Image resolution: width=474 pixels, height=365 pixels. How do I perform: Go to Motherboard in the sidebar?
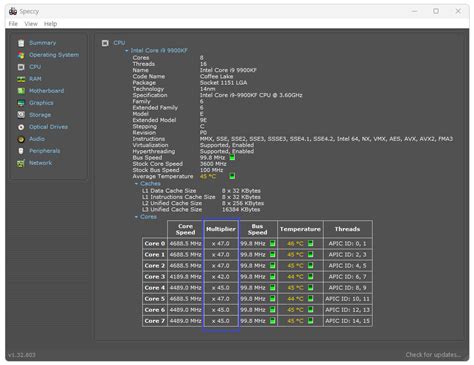(x=46, y=91)
